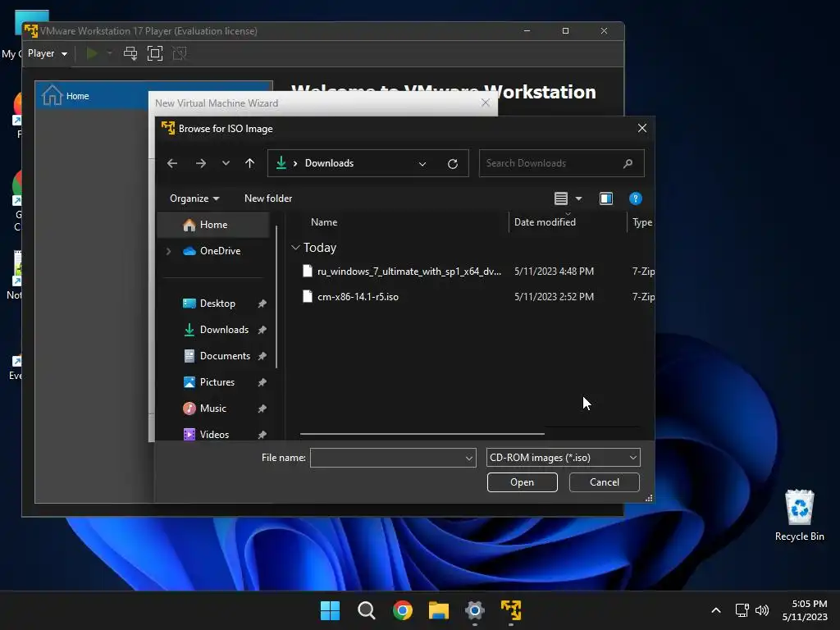840x630 pixels.
Task: Select Recycle Bin desktop icon
Action: click(x=799, y=515)
